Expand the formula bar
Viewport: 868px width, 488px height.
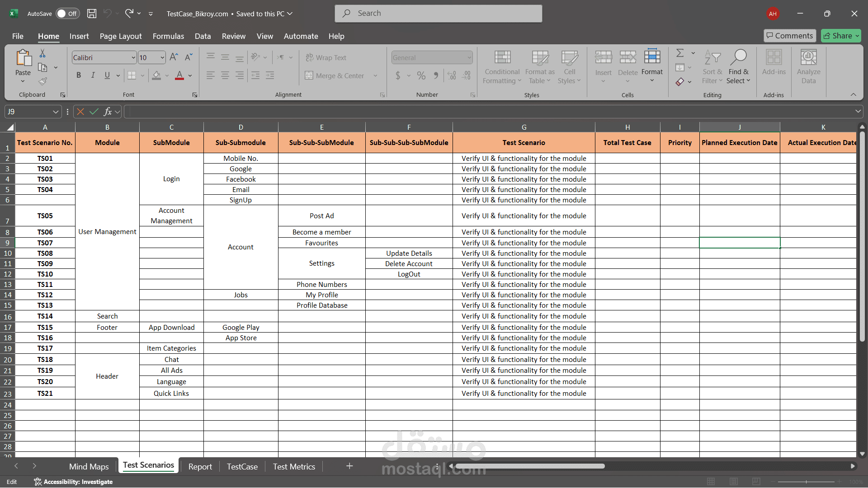click(858, 112)
